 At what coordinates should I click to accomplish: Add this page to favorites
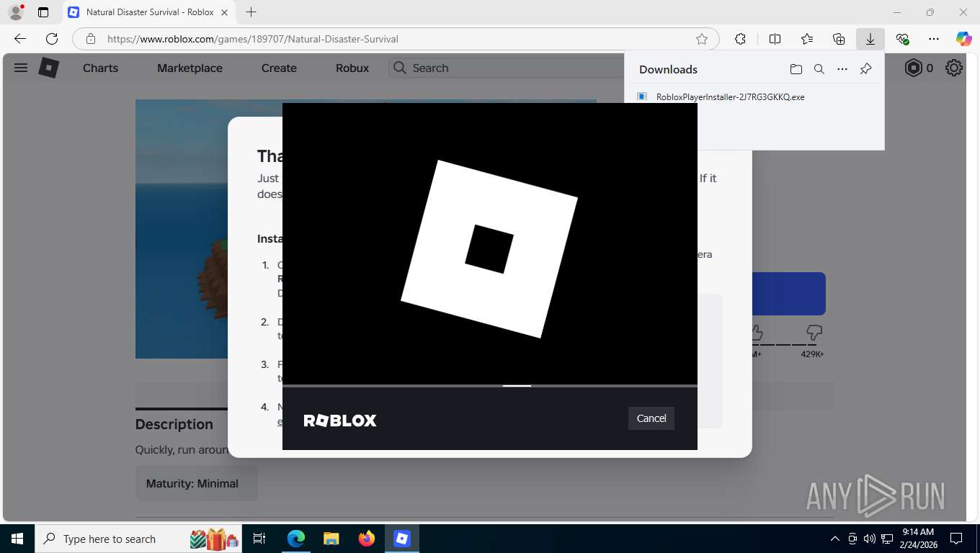click(x=702, y=39)
